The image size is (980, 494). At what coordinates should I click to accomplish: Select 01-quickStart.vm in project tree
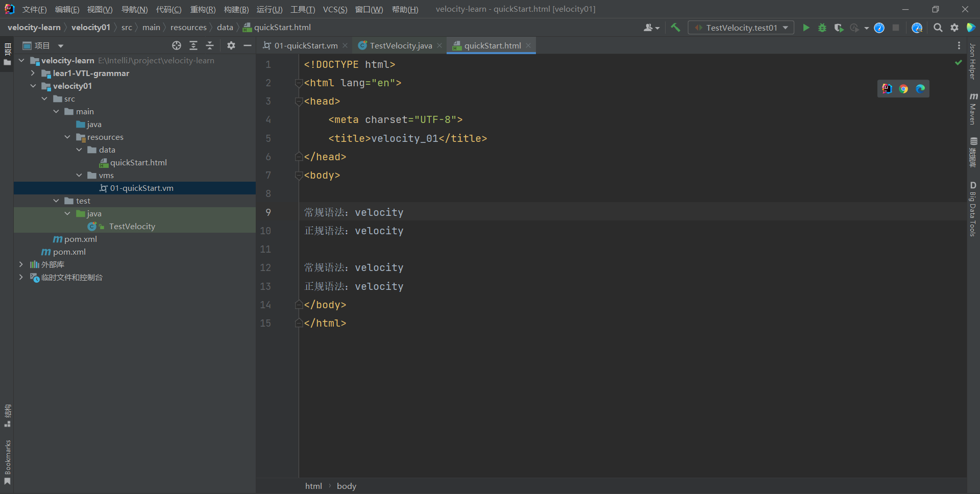pyautogui.click(x=136, y=188)
